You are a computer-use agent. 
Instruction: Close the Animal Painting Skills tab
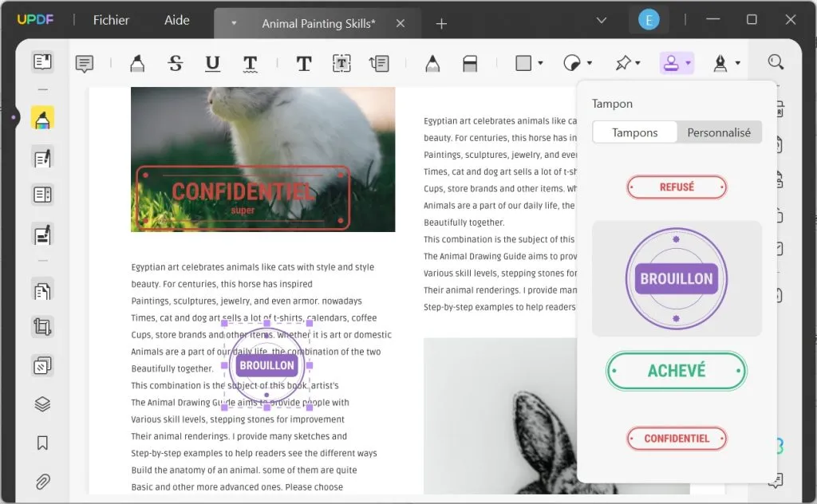pyautogui.click(x=401, y=23)
